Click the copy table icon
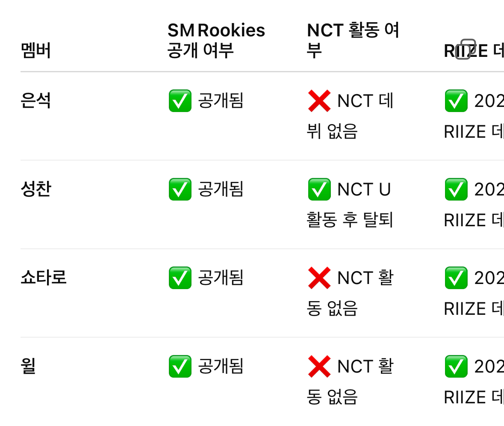The height and width of the screenshot is (426, 504). coord(466,49)
